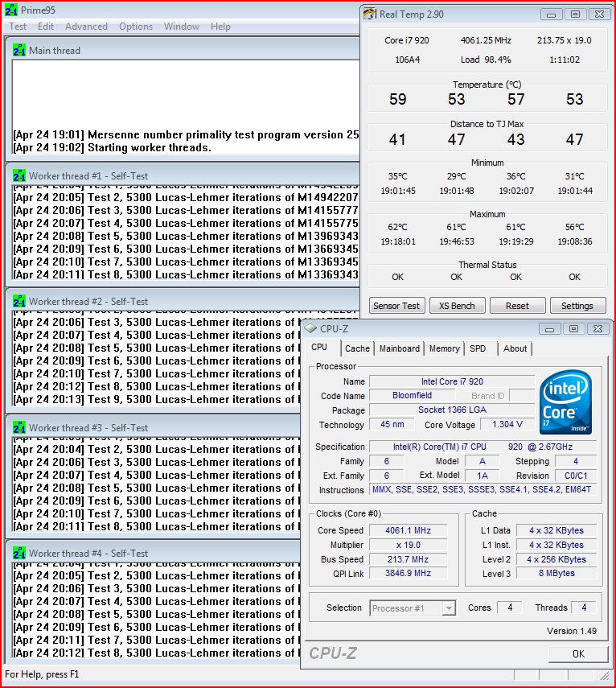Click the Multiplier value x 19.0

point(409,545)
